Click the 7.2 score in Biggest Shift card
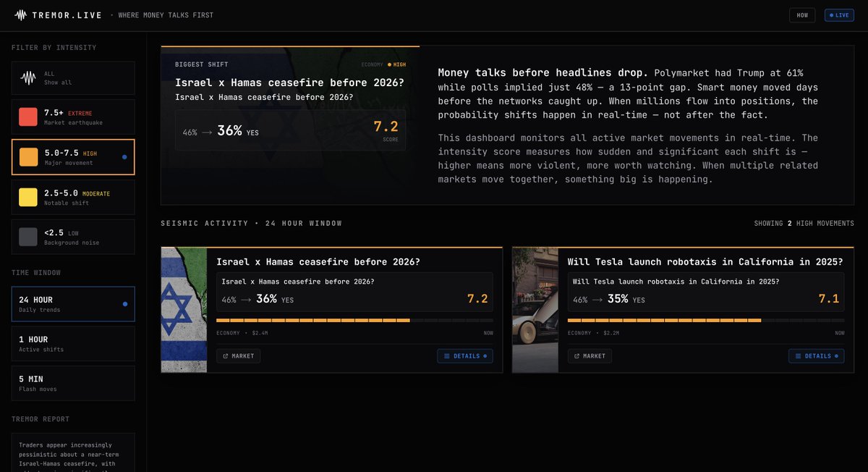 [386, 127]
